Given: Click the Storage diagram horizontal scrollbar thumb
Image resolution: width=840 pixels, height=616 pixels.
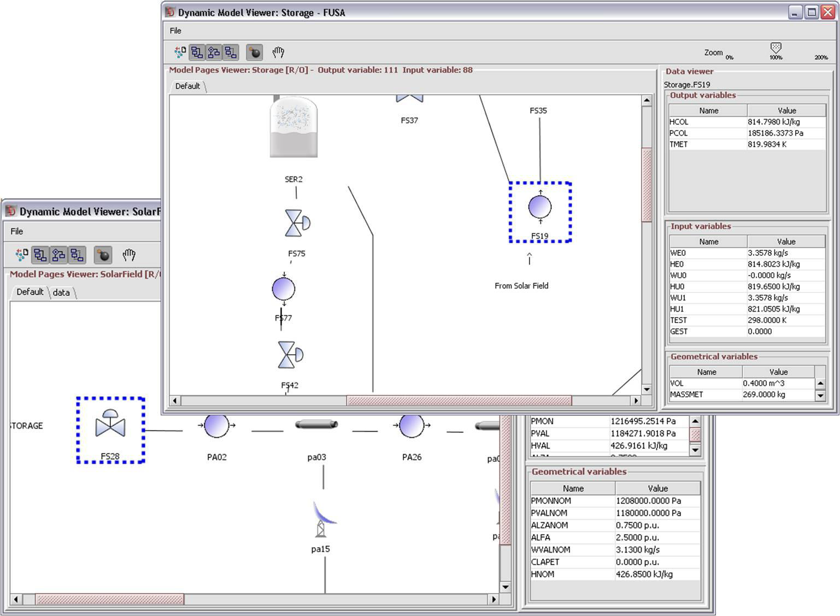Looking at the screenshot, I should point(459,401).
